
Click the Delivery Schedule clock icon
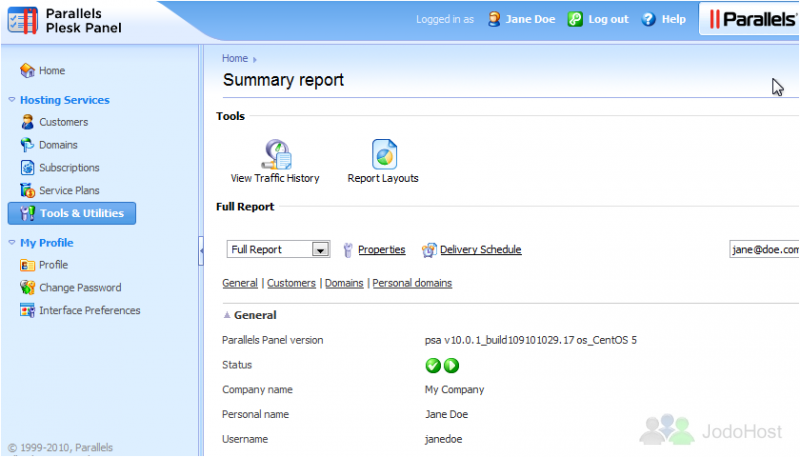pyautogui.click(x=429, y=250)
